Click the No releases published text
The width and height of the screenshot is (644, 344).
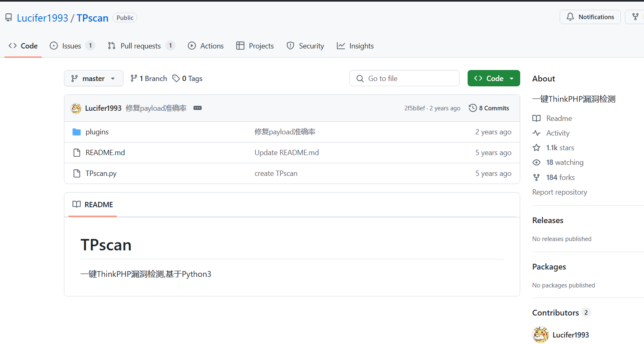tap(562, 239)
